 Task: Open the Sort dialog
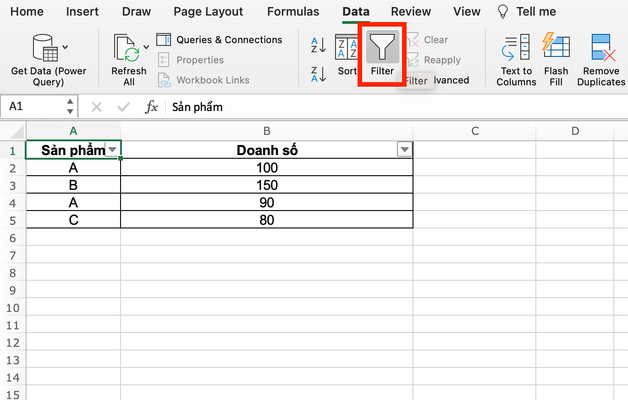pos(346,55)
